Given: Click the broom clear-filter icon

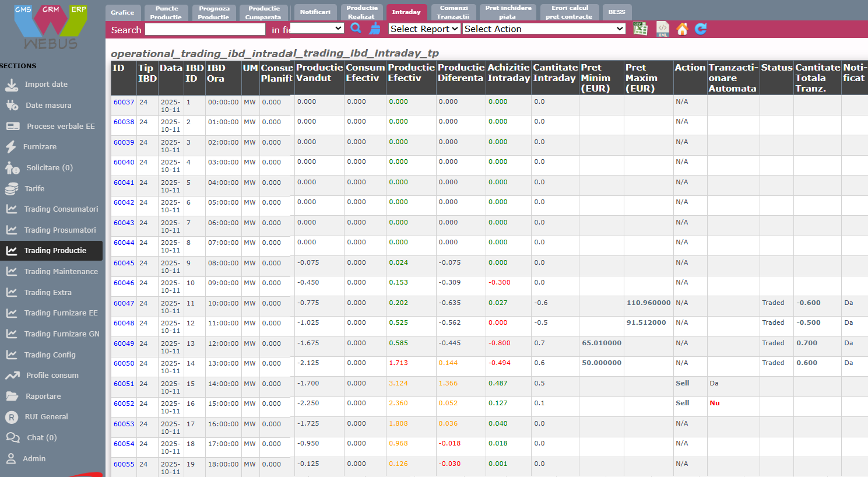Looking at the screenshot, I should pos(375,28).
